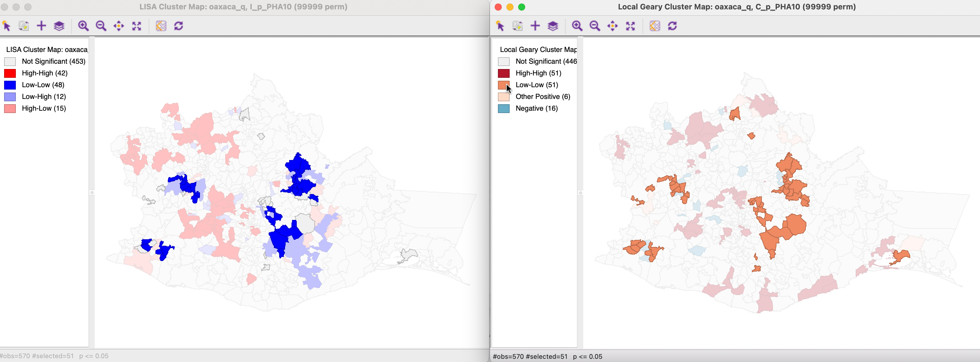
Task: Click full extent icon in LISA window
Action: tap(137, 26)
